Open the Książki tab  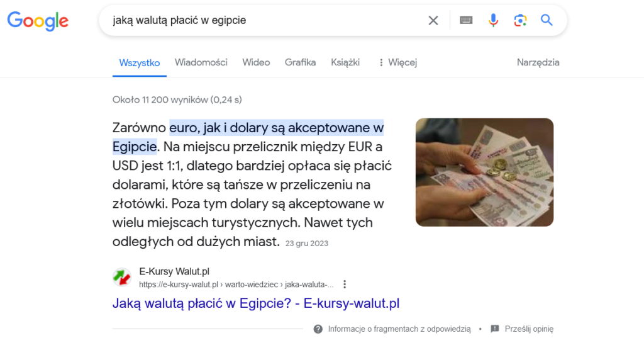[x=345, y=62]
